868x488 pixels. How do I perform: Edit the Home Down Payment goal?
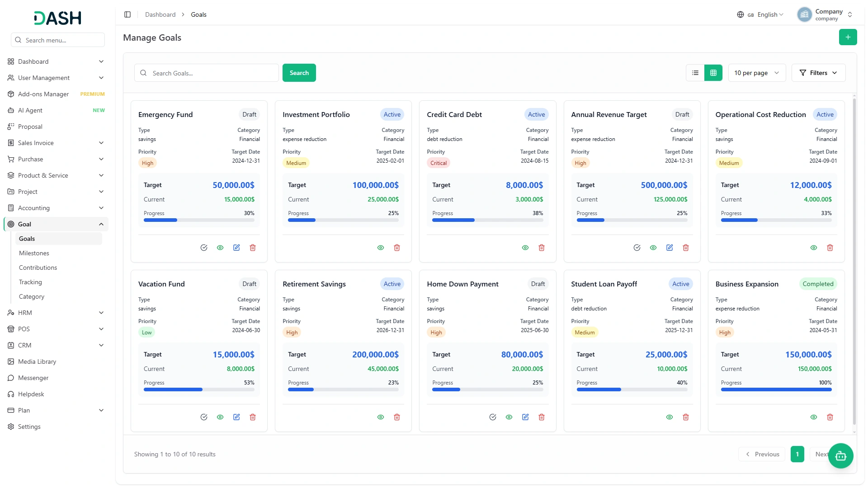[525, 417]
